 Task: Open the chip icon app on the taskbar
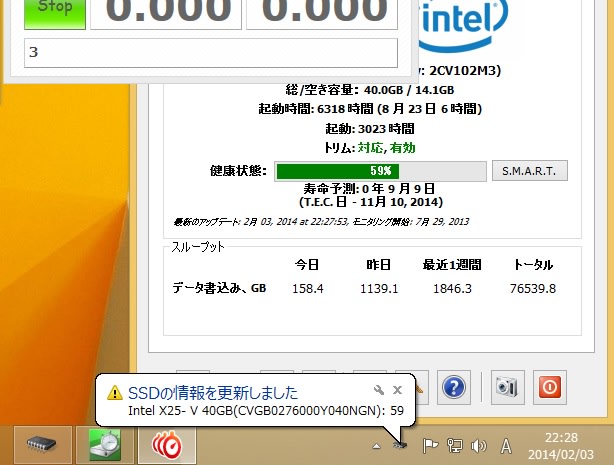[x=42, y=445]
